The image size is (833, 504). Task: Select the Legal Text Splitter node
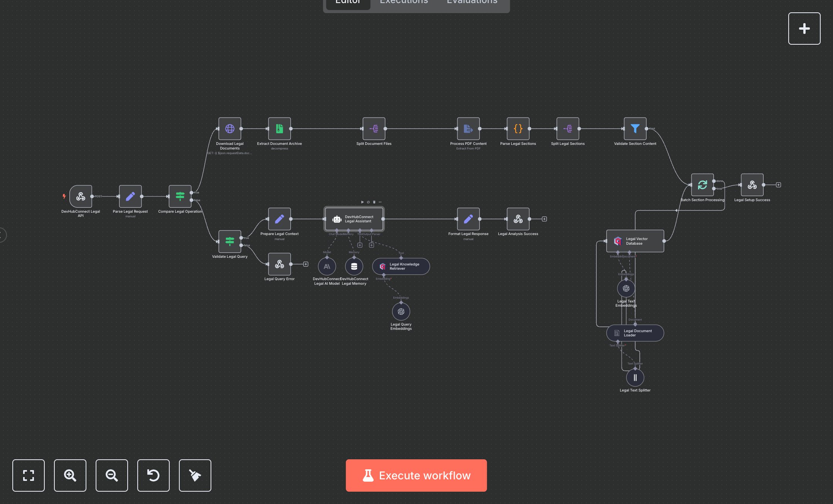tap(635, 378)
